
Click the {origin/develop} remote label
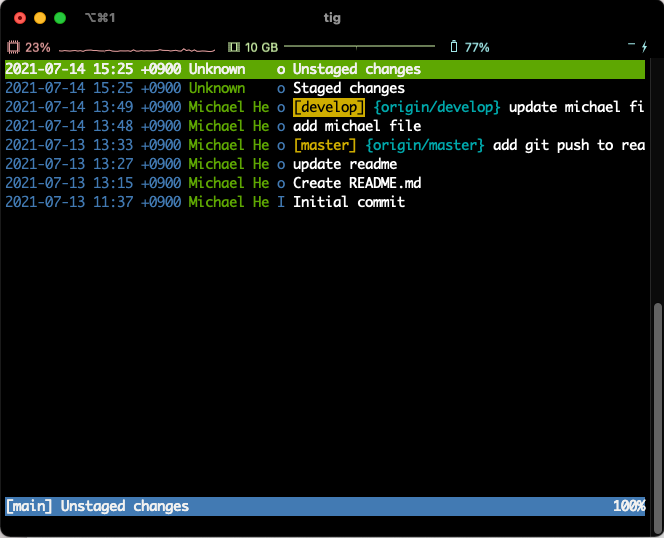tap(437, 107)
